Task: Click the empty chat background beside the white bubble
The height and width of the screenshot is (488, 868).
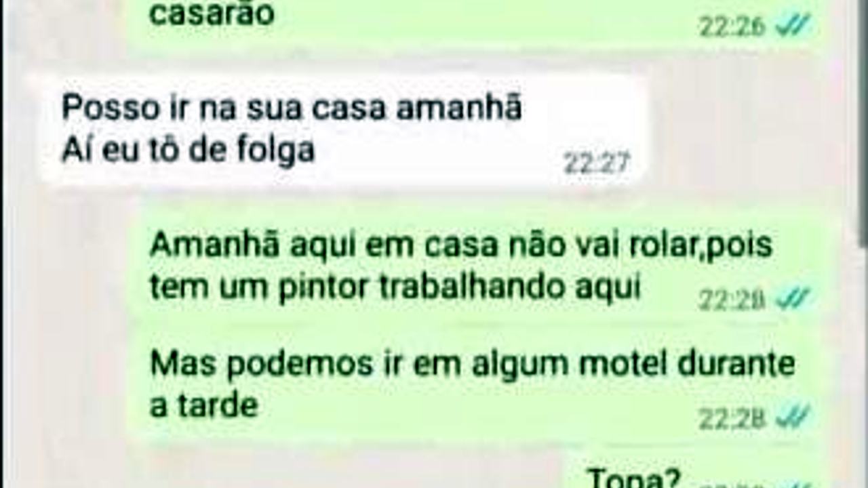Action: 746,129
